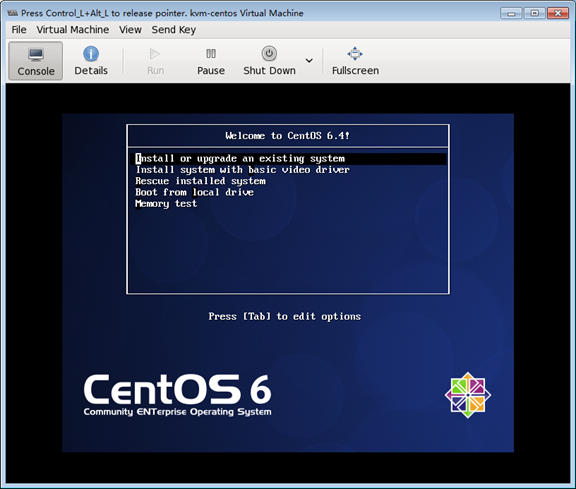The width and height of the screenshot is (576, 489).
Task: Select 'Boot from local drive' entry
Action: pyautogui.click(x=194, y=193)
